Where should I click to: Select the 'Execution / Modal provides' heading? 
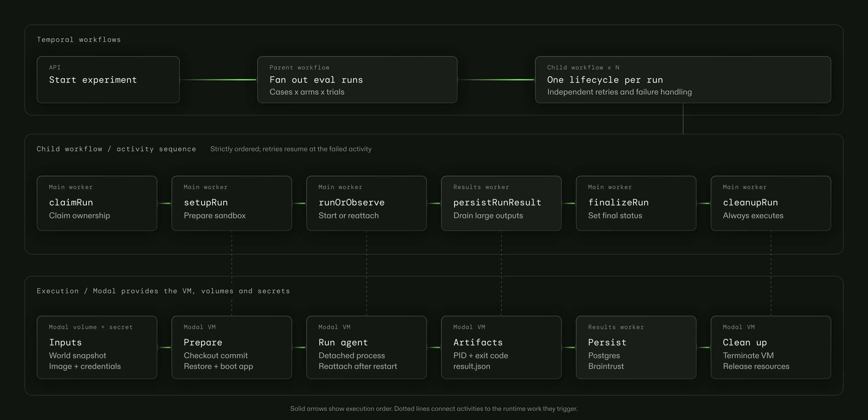coord(163,291)
